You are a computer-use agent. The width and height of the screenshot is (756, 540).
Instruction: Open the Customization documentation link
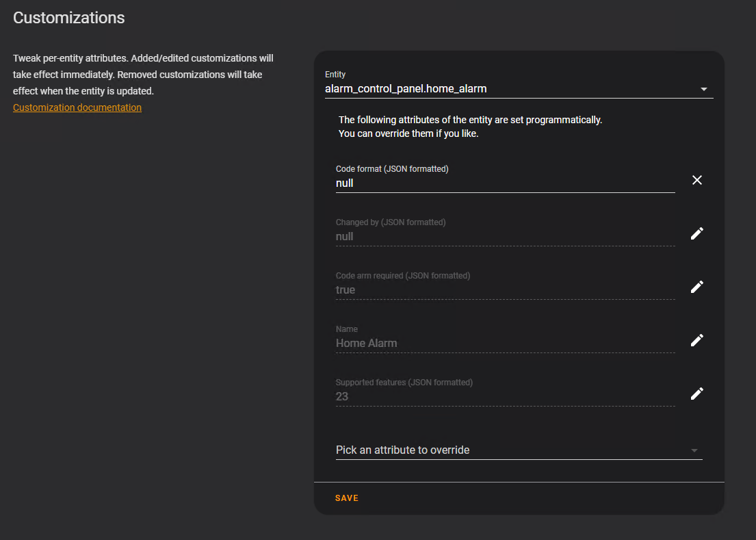pos(77,107)
